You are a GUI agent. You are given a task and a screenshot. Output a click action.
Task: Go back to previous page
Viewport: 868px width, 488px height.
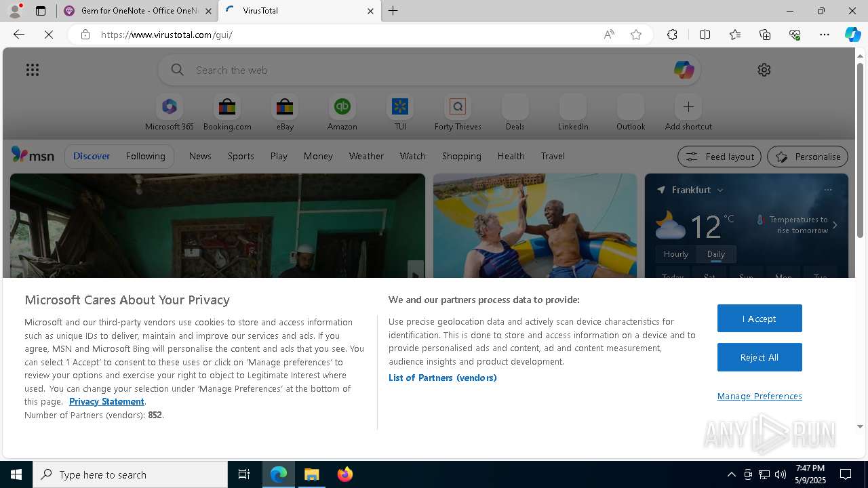click(19, 35)
